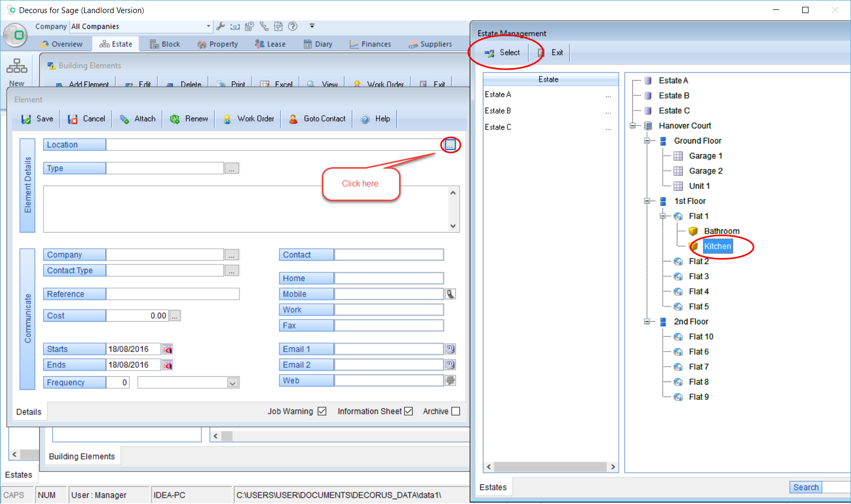Open the Ends date calendar picker

pos(167,365)
